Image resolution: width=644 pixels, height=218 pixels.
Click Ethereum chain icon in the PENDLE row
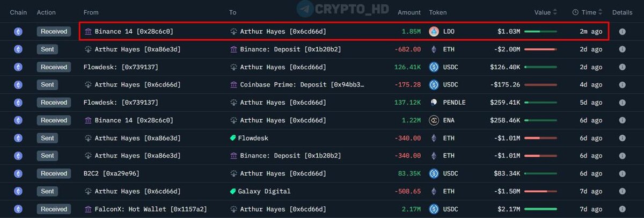coord(18,103)
